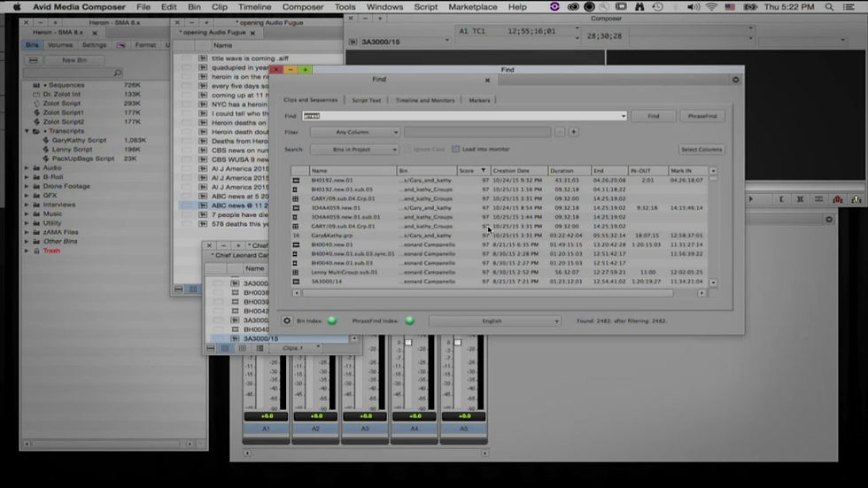Remove filter with the minus button

(560, 132)
